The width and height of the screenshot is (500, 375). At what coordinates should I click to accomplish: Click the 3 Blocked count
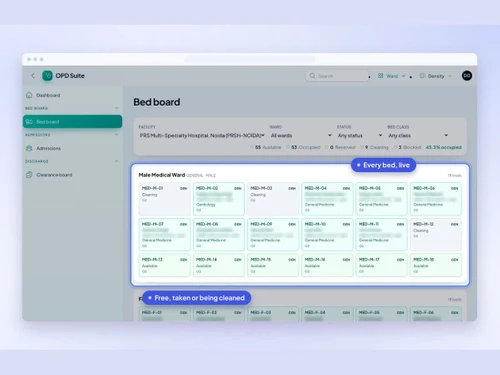pos(407,147)
